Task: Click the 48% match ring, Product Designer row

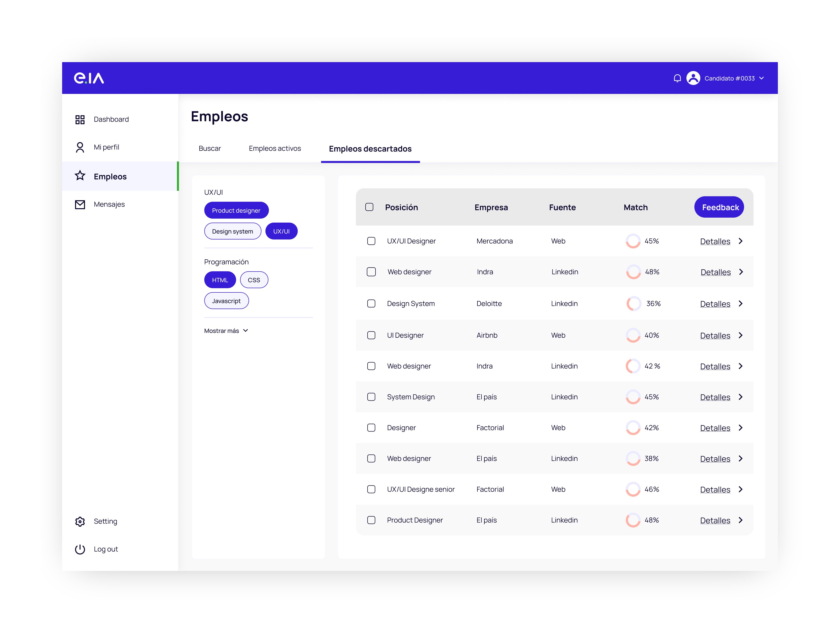Action: click(633, 520)
